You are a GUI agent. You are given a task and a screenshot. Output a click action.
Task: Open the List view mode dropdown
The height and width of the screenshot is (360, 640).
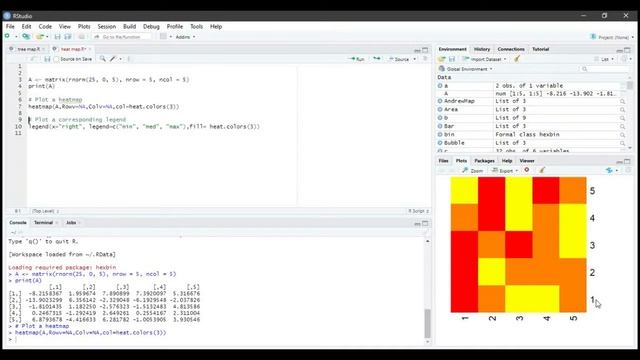click(x=605, y=59)
